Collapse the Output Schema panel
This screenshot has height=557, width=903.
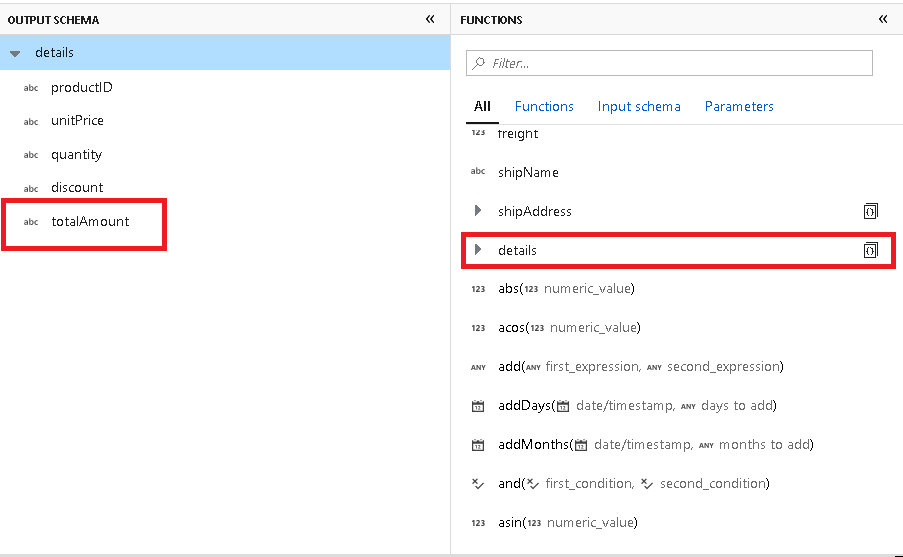tap(430, 19)
